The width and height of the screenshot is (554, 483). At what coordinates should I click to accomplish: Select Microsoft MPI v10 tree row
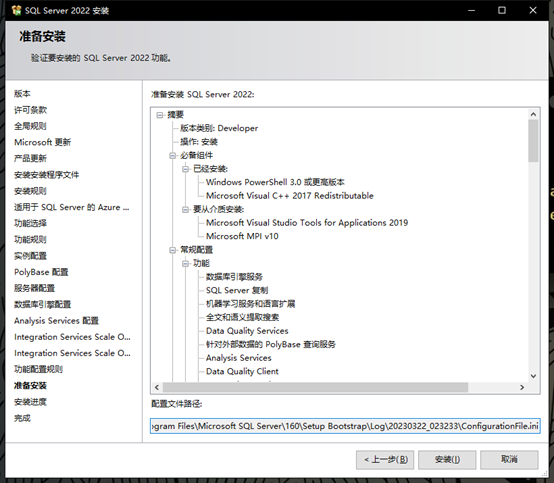click(x=242, y=236)
